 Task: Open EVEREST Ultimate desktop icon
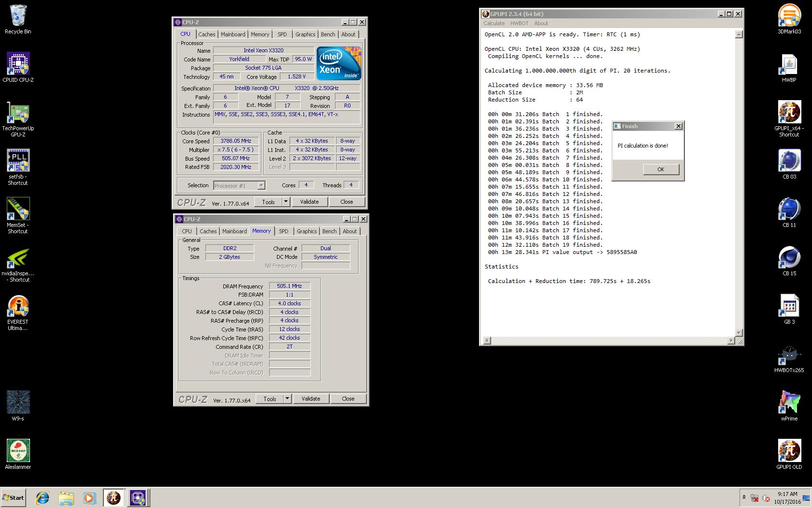(x=18, y=313)
